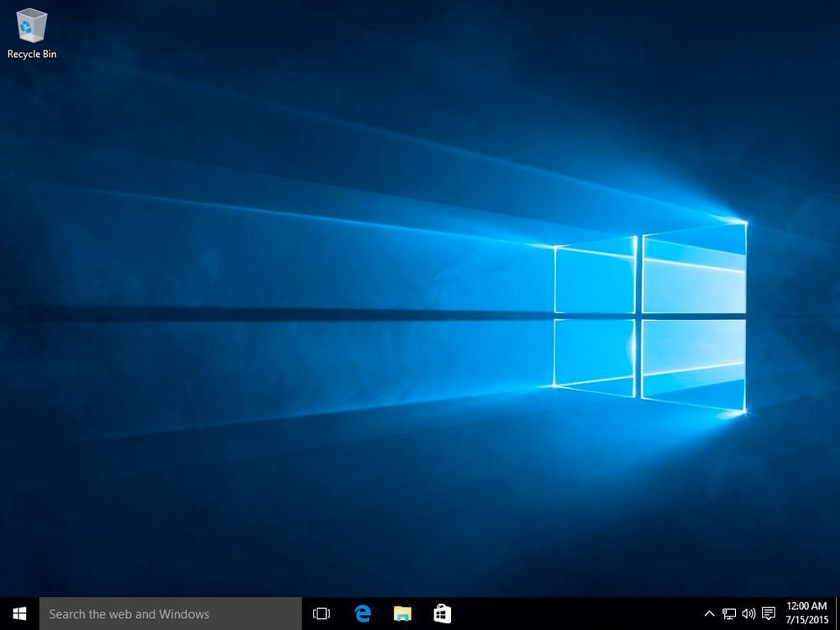Open the Action Center notifications icon
This screenshot has height=630, width=840.
(769, 614)
